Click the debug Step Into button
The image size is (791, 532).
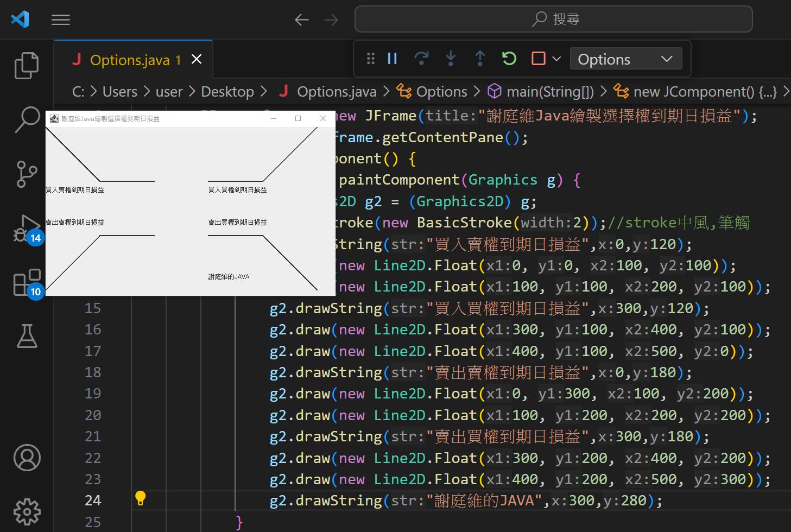click(451, 59)
